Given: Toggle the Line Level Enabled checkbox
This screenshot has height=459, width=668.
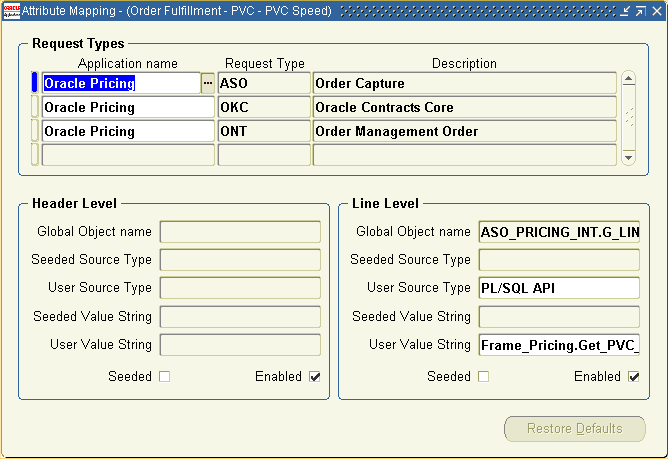Looking at the screenshot, I should pos(634,376).
